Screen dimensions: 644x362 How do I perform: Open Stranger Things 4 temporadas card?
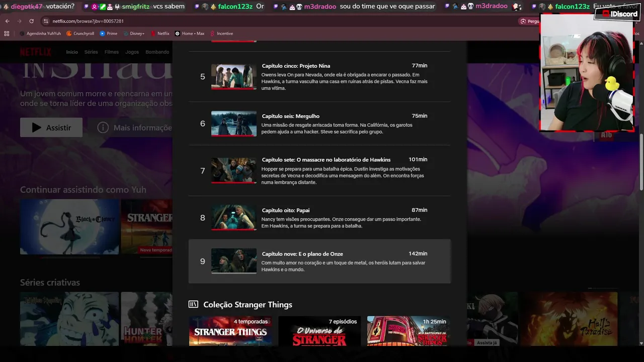[230, 331]
